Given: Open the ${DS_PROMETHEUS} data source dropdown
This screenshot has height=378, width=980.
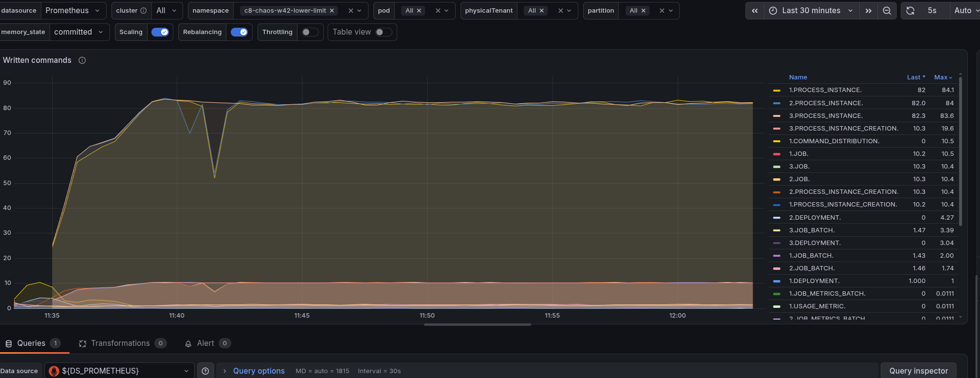Looking at the screenshot, I should point(119,371).
